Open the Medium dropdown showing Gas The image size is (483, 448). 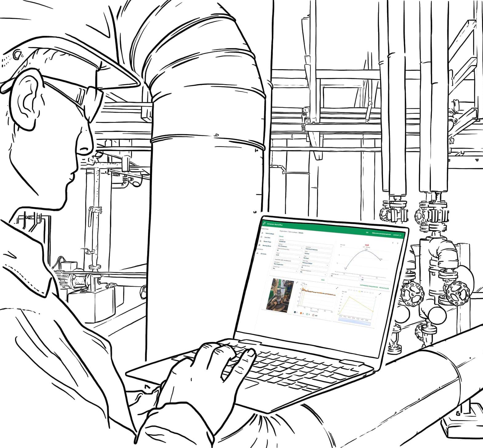coord(290,247)
